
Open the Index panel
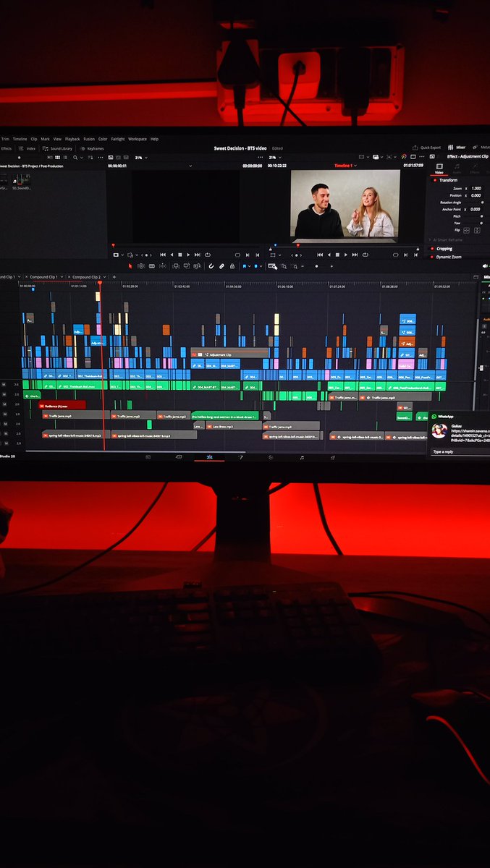pos(28,148)
